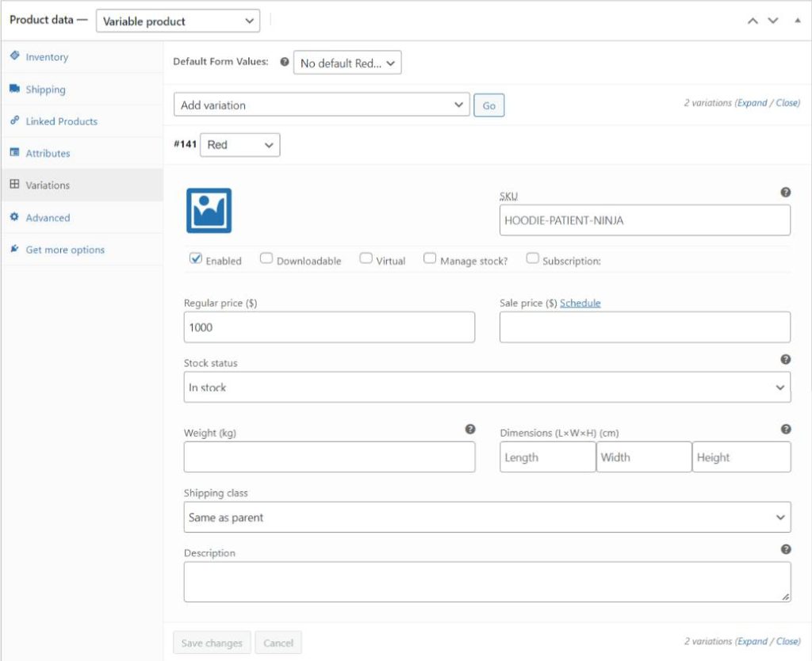Click the Schedule sale price link
Viewport: 812px width, 661px height.
(579, 303)
